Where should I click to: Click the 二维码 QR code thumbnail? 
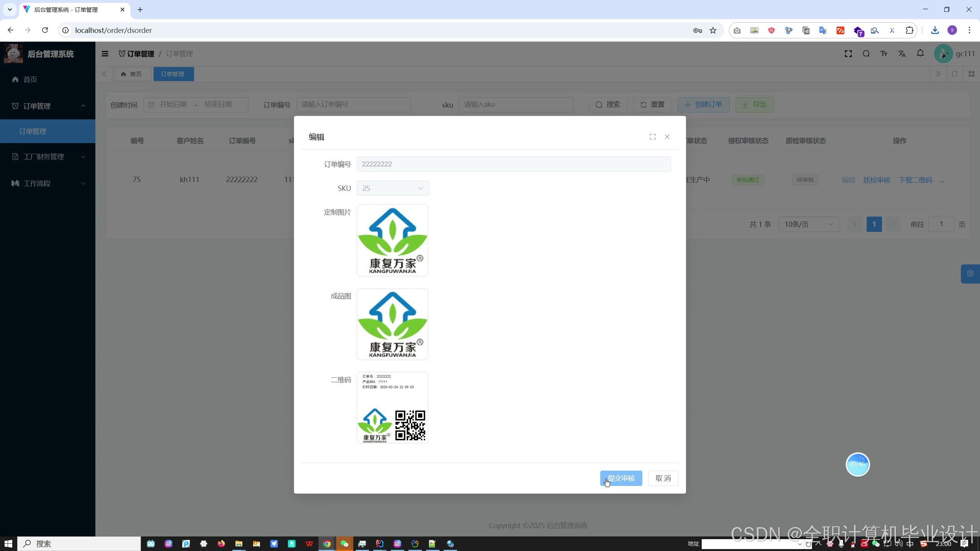point(392,408)
